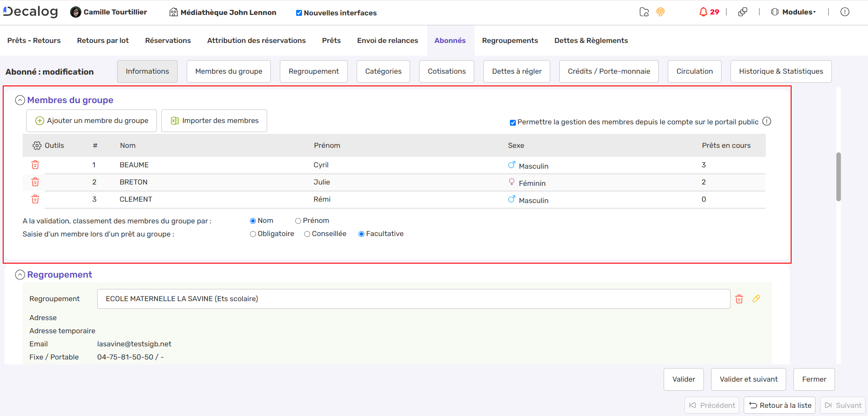This screenshot has height=416, width=868.
Task: Open the Modules dropdown menu
Action: coord(794,12)
